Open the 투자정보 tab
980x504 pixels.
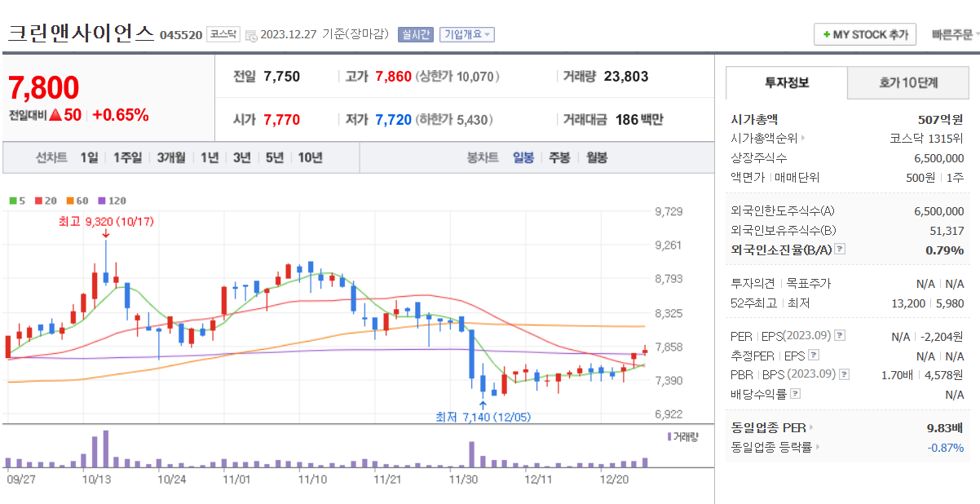[x=787, y=82]
